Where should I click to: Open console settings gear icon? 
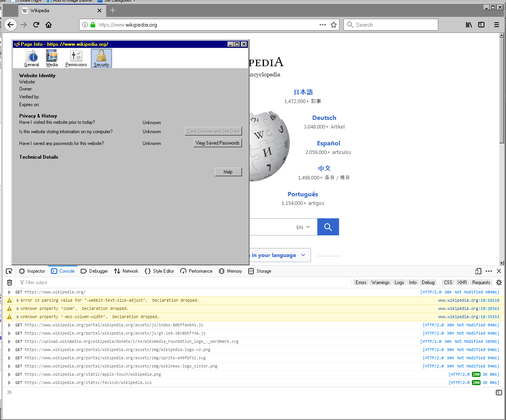pyautogui.click(x=499, y=282)
